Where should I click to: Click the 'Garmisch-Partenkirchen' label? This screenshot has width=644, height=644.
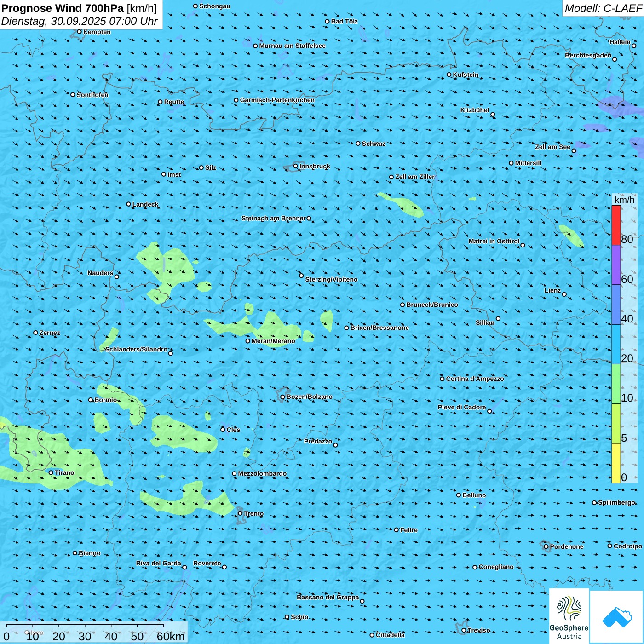tap(277, 100)
